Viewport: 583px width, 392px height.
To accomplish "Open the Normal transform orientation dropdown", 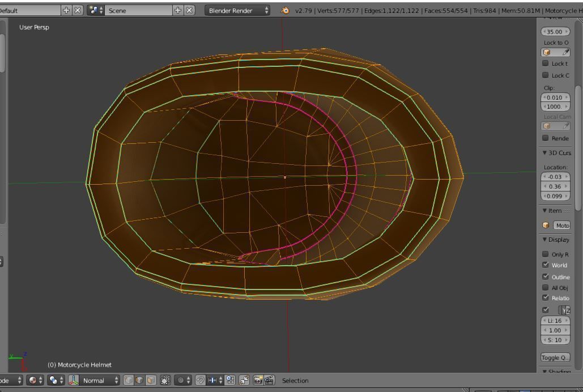I will pyautogui.click(x=99, y=381).
